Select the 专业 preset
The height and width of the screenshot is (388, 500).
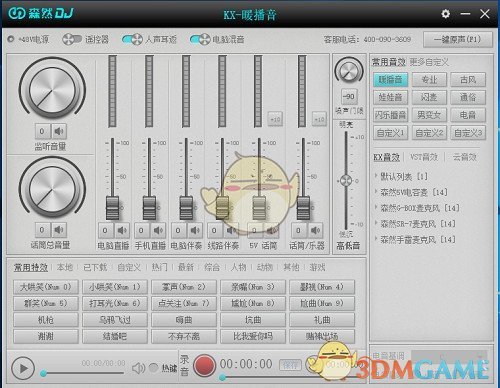429,80
